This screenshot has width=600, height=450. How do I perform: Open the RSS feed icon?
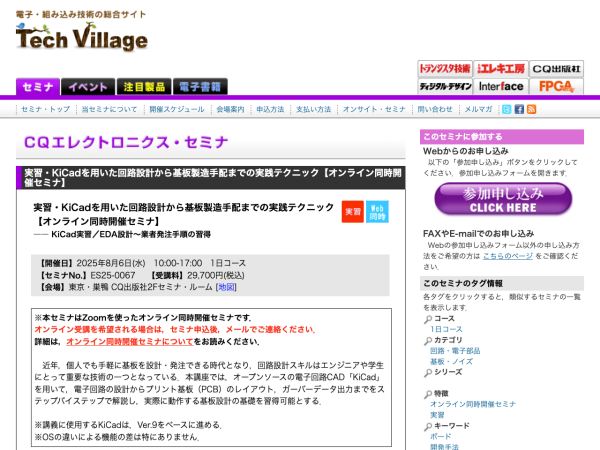[x=531, y=109]
